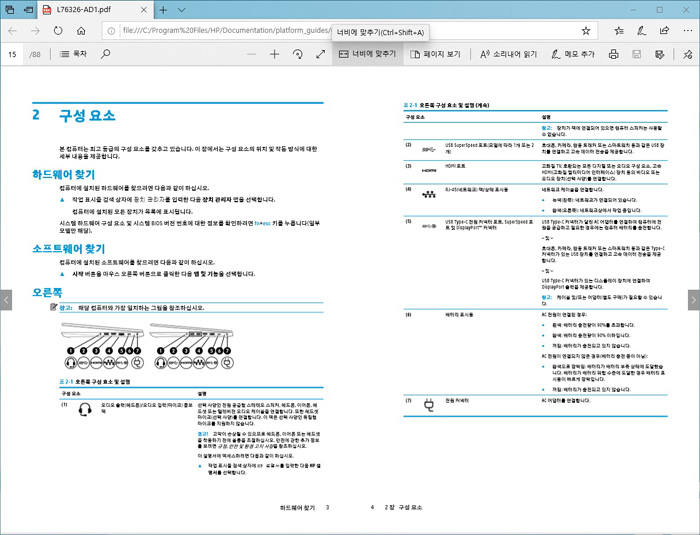
Task: Click the RJ-45 network icon in table
Action: (x=429, y=194)
